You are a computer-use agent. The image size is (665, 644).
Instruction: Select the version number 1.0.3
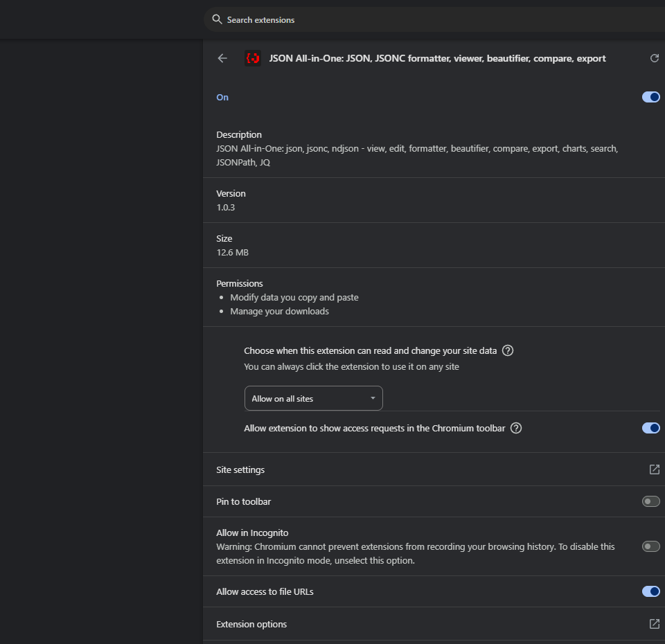coord(226,207)
